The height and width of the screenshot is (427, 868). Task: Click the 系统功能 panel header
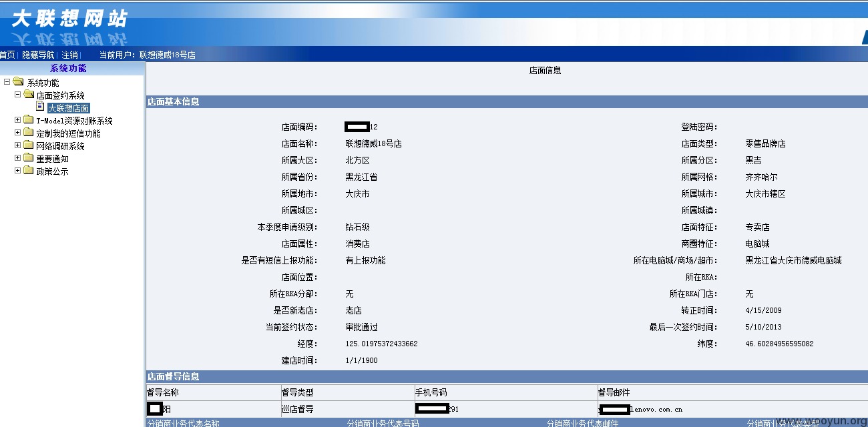click(x=72, y=68)
